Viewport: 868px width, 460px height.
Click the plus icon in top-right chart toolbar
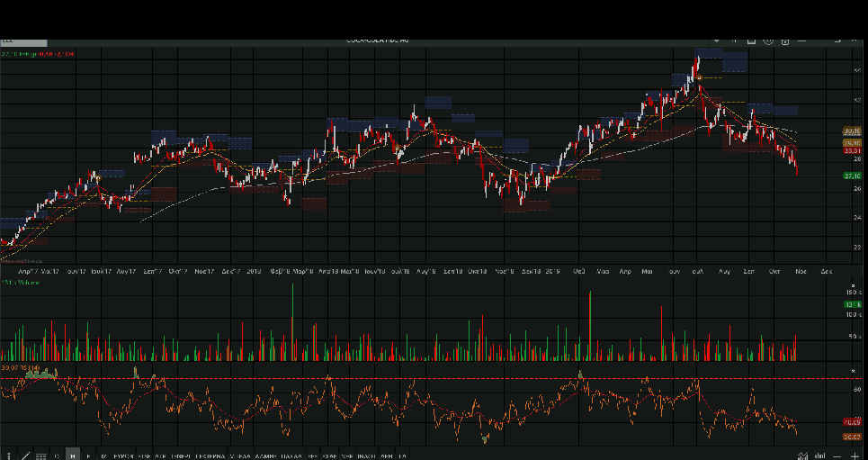pyautogui.click(x=734, y=40)
